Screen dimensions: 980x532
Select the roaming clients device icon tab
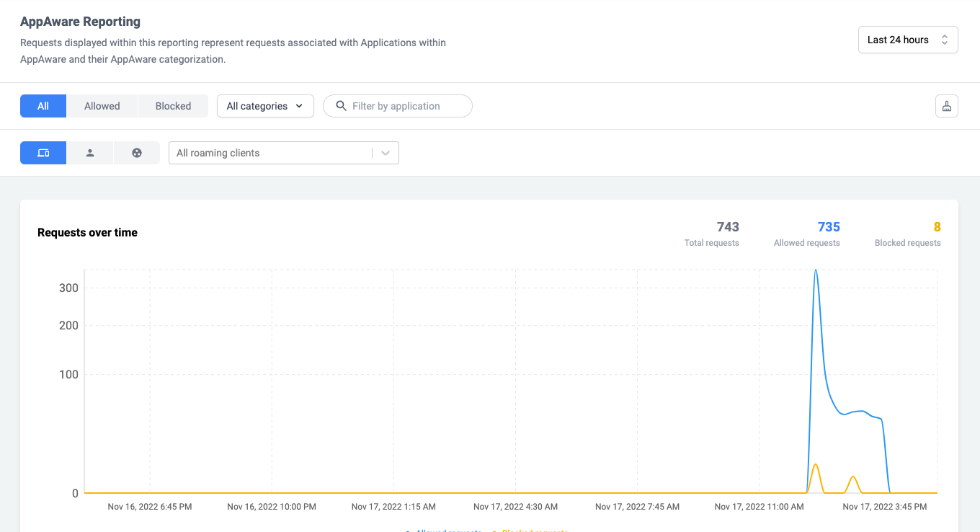coord(43,153)
